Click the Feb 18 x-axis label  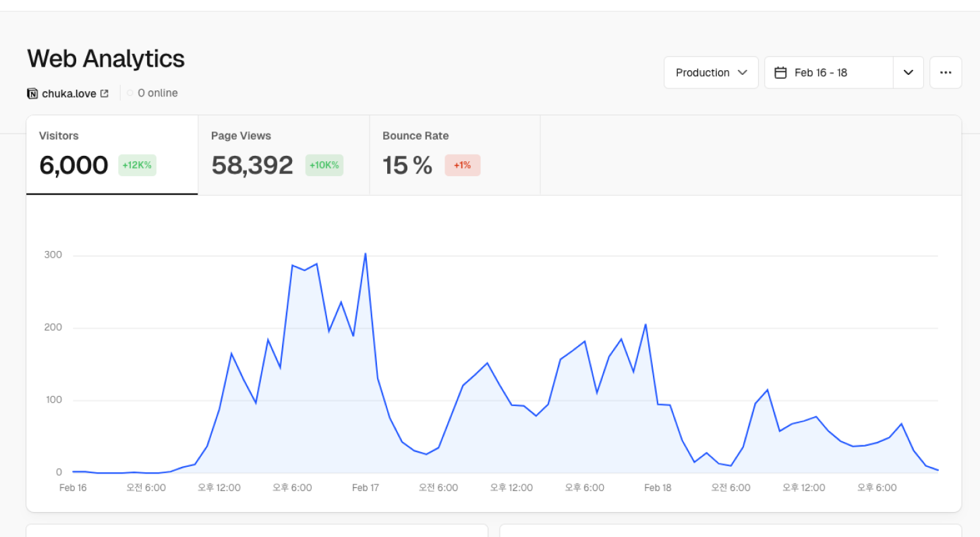pyautogui.click(x=658, y=488)
